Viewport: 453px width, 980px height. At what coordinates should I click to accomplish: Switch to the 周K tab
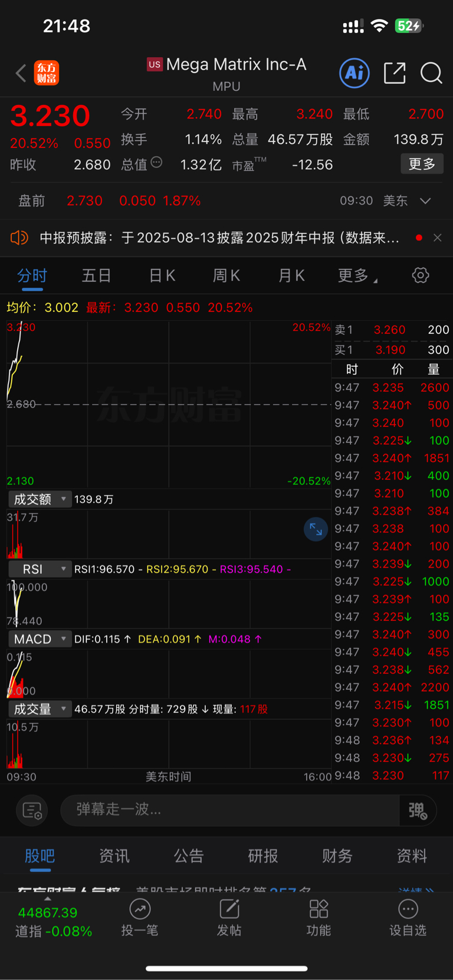click(x=226, y=275)
